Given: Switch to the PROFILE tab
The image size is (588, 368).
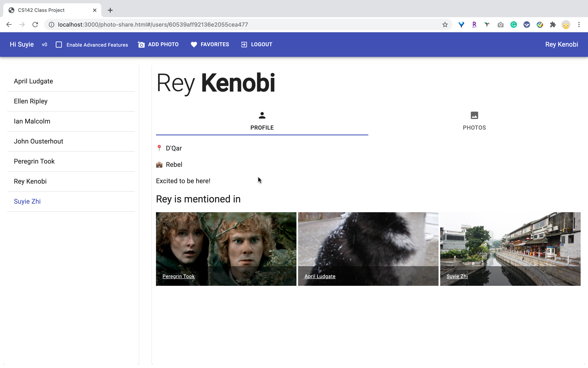Looking at the screenshot, I should [262, 121].
